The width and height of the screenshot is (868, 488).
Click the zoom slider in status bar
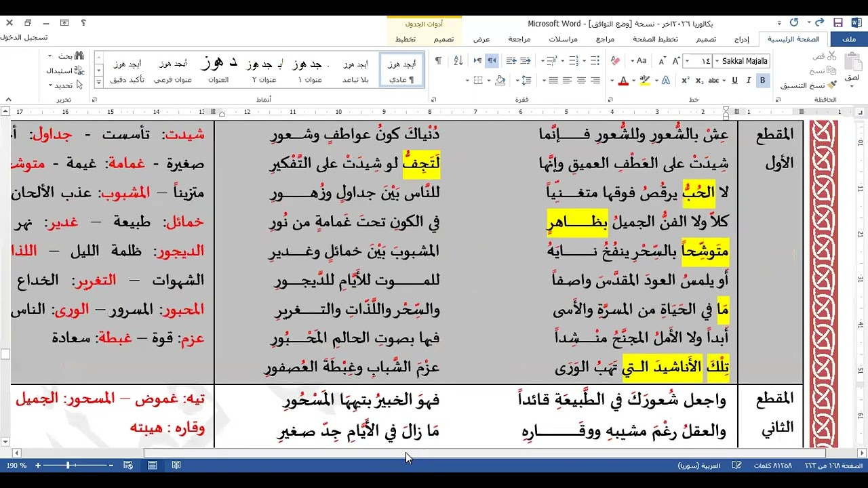tap(74, 466)
